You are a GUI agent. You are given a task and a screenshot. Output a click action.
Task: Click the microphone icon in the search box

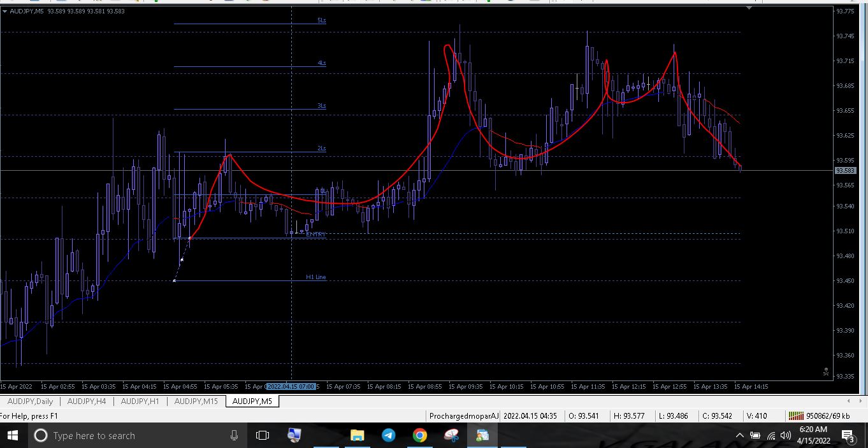(234, 435)
